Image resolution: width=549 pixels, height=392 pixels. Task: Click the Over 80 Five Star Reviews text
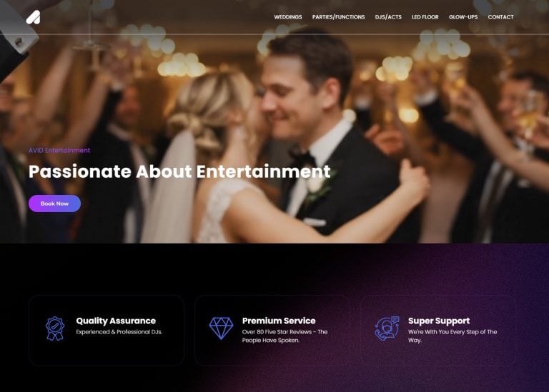pyautogui.click(x=285, y=336)
